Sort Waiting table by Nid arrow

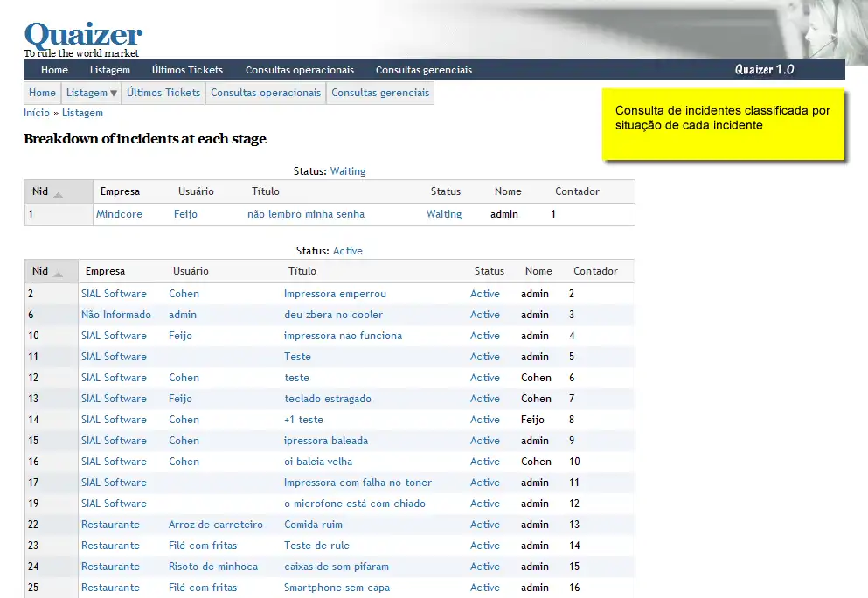pos(58,194)
